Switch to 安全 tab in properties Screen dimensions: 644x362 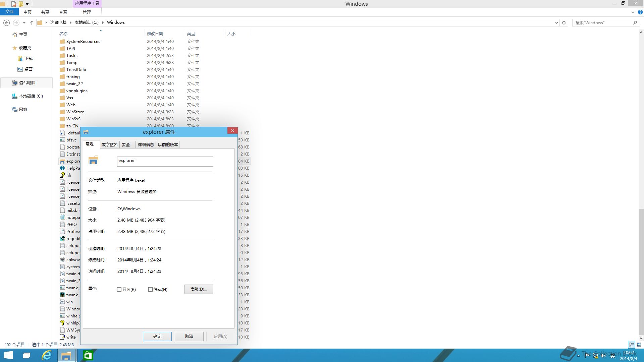(127, 145)
